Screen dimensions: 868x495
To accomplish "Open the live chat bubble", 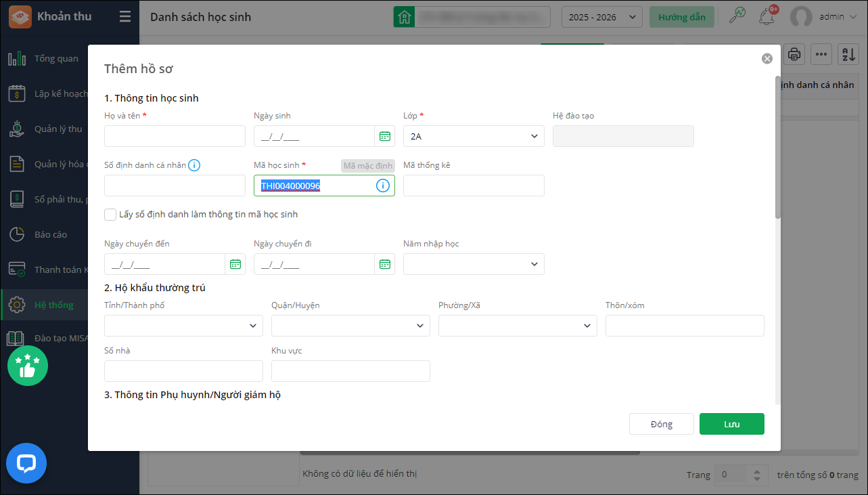I will pos(26,463).
